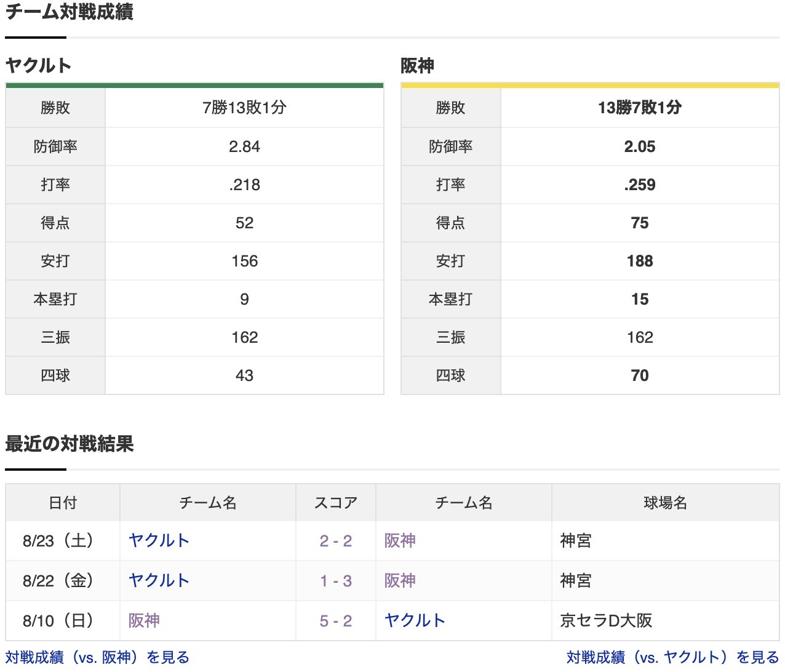
Task: Click Yakult ERA value 2.84
Action: [244, 146]
